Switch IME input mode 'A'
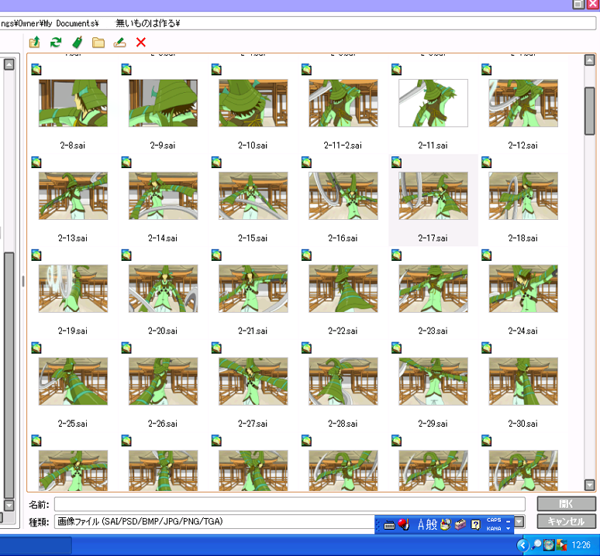Screen dimensions: 600x556 point(421,524)
